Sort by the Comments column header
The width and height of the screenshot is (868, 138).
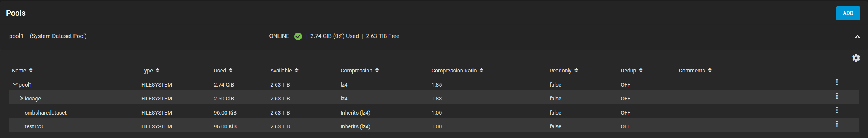(x=695, y=71)
